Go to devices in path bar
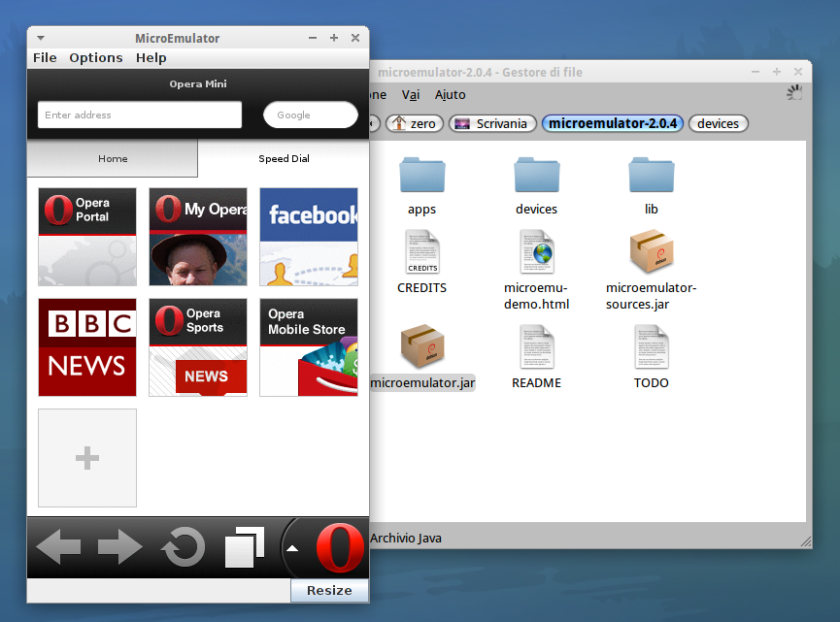The height and width of the screenshot is (622, 840). click(x=718, y=123)
